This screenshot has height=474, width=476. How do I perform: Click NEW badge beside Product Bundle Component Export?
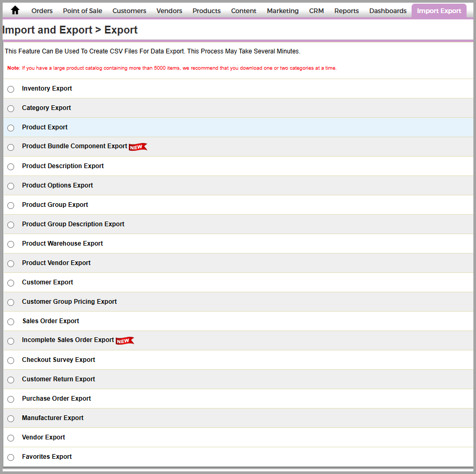pos(138,147)
